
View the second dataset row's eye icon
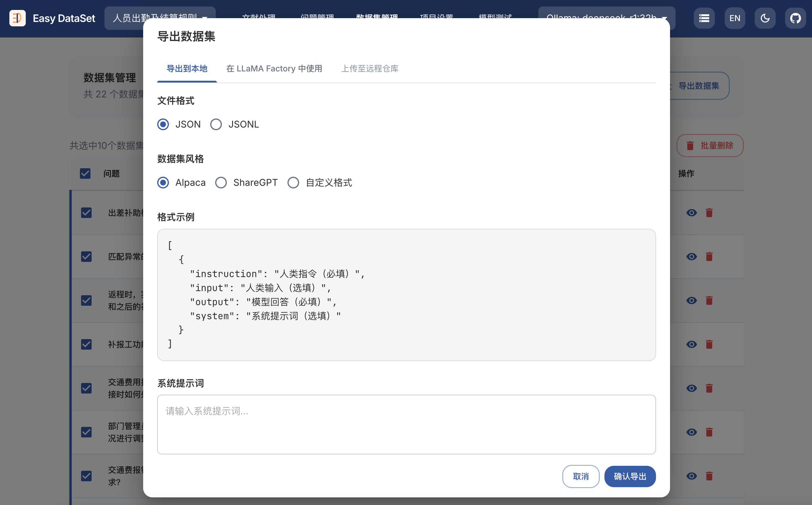point(691,257)
